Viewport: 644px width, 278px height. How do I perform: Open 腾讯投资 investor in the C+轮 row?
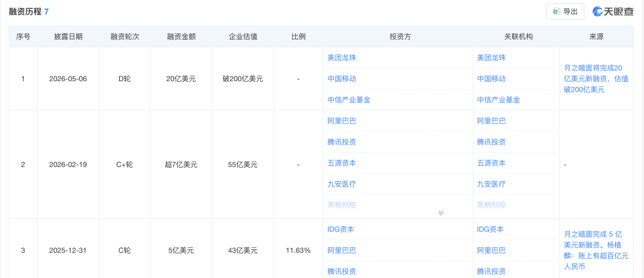(x=342, y=142)
